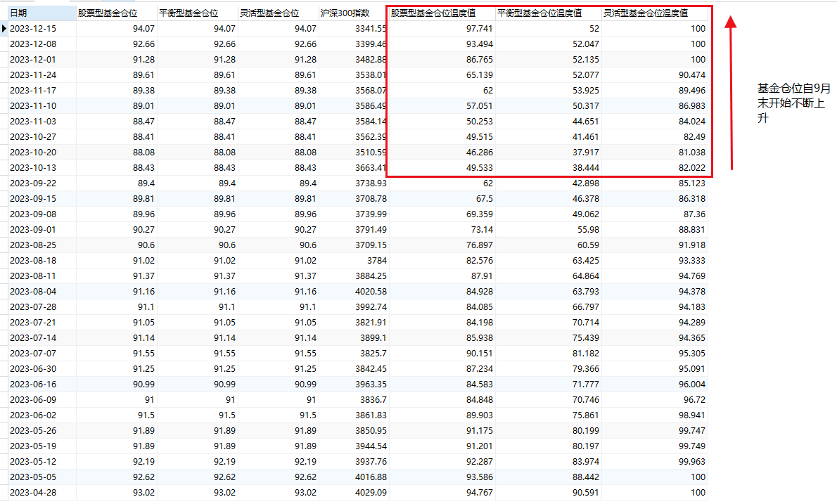
Task: Select the 灵活型基金仓位温度值 column header
Action: [x=655, y=13]
